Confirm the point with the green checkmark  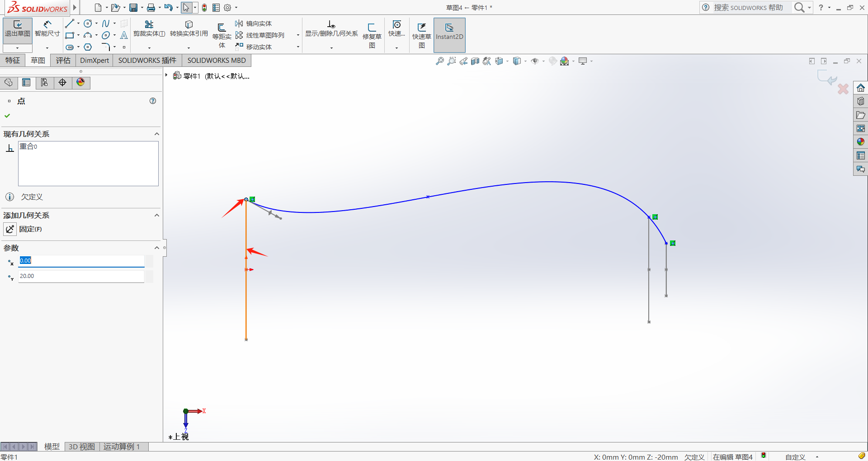point(7,116)
